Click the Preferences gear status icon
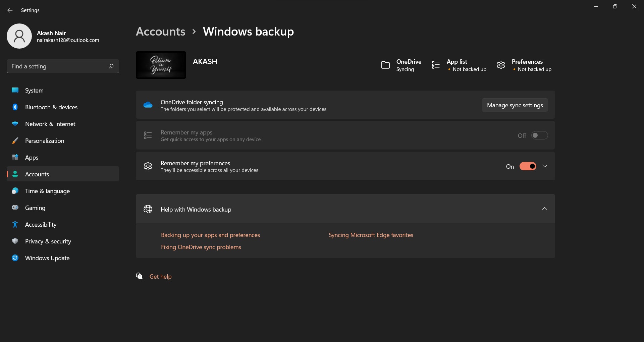The width and height of the screenshot is (644, 342). point(501,65)
